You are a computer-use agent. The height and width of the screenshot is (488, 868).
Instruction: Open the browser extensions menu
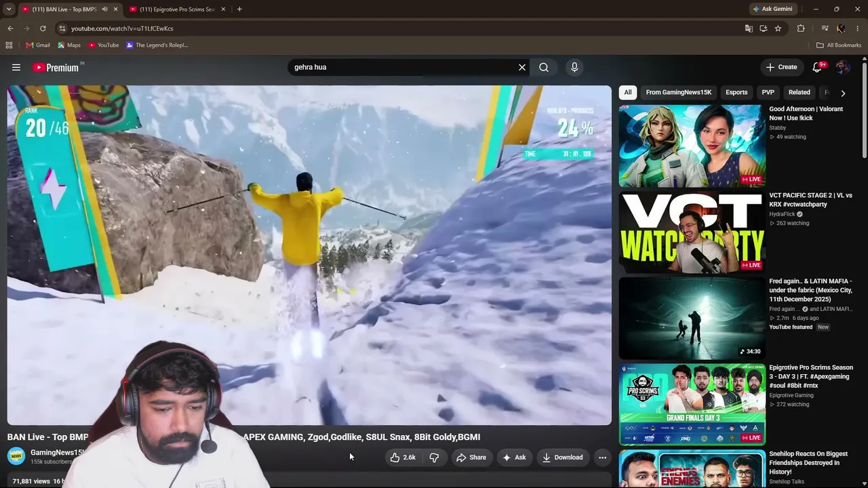[801, 28]
